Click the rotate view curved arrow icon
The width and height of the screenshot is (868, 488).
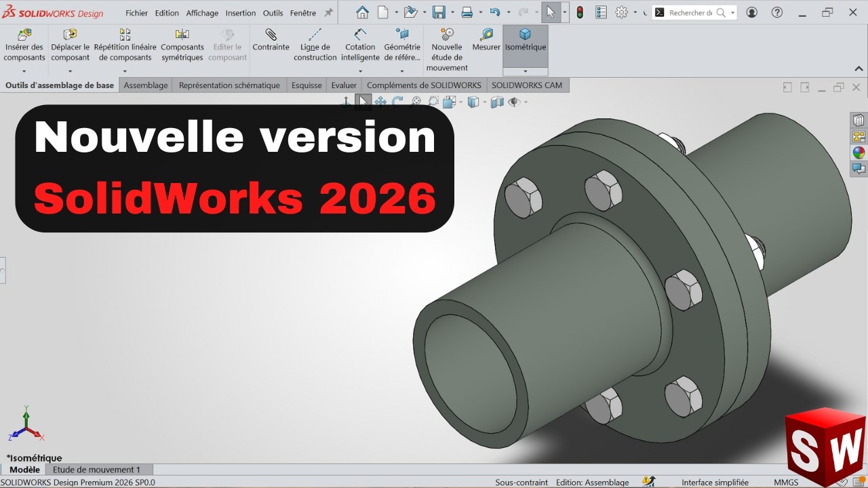point(397,102)
